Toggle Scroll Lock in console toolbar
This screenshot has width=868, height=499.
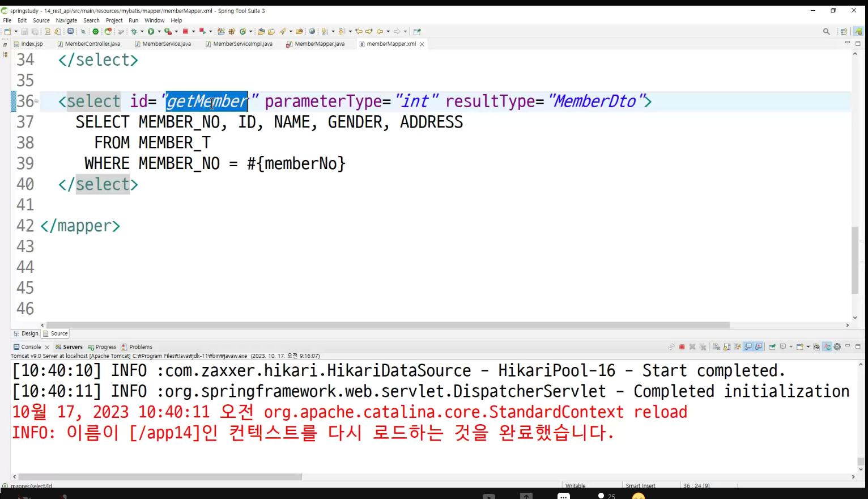[x=727, y=347]
